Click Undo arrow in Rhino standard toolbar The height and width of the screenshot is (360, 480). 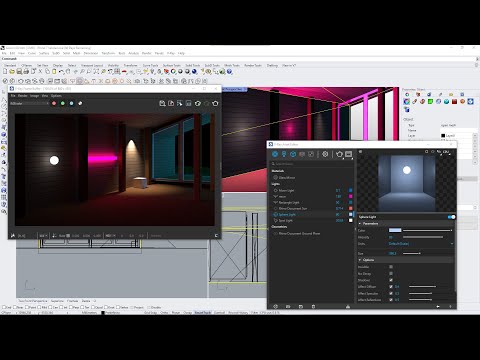(61, 71)
